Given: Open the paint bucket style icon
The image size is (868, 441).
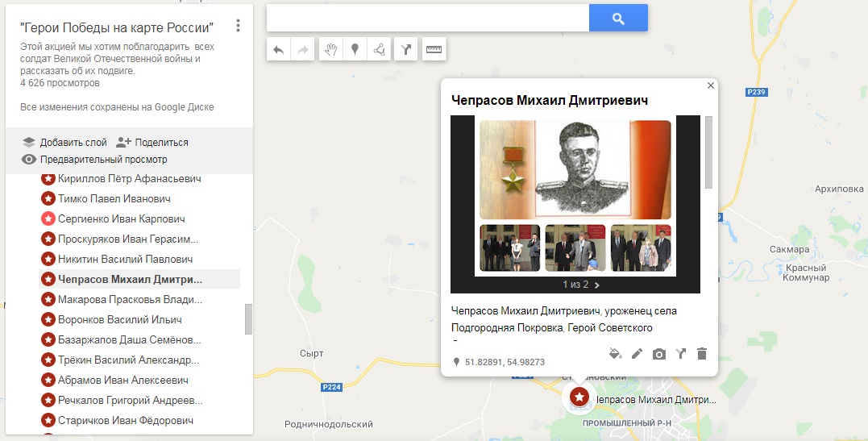Looking at the screenshot, I should coord(615,353).
